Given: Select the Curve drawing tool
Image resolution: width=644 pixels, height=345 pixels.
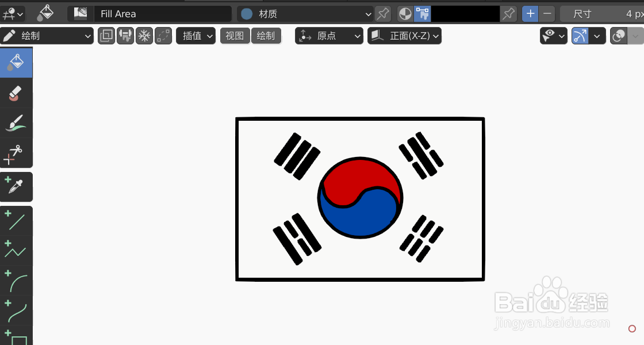Looking at the screenshot, I should 16,311.
